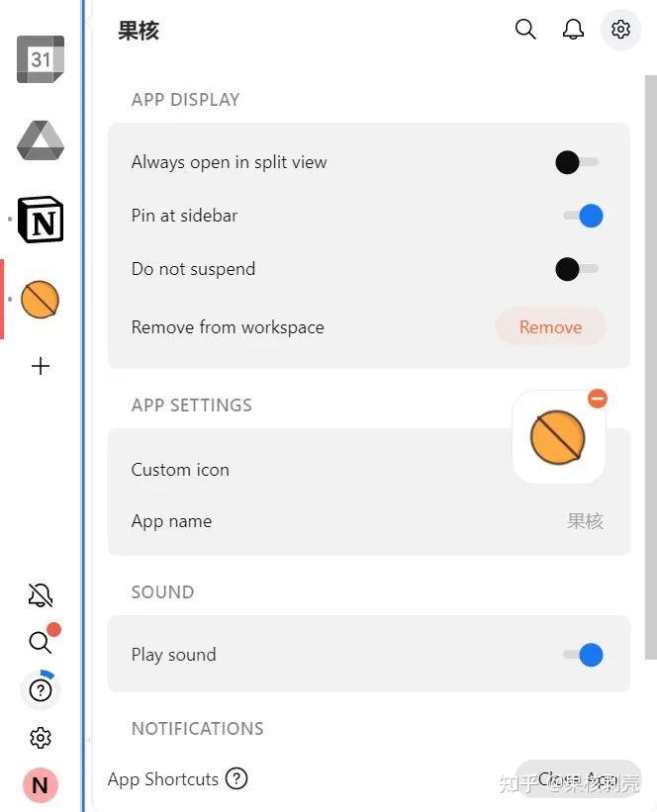
Task: Open the help question mark in sidebar
Action: click(41, 689)
